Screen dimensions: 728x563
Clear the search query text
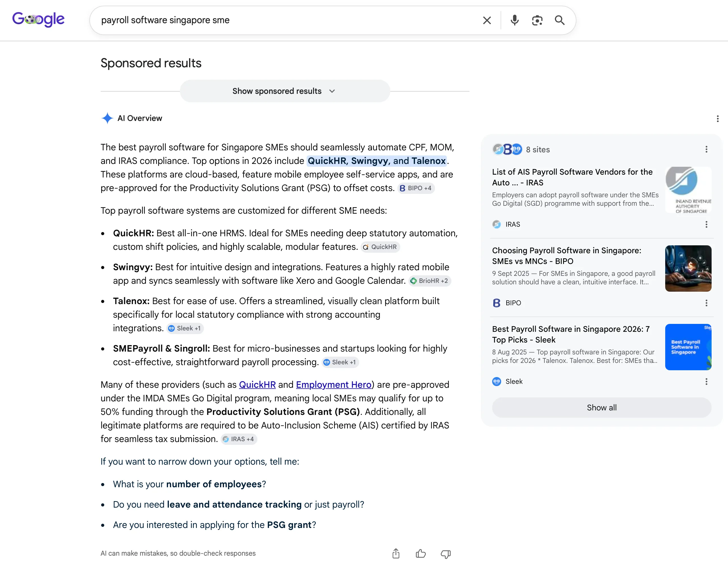[487, 20]
